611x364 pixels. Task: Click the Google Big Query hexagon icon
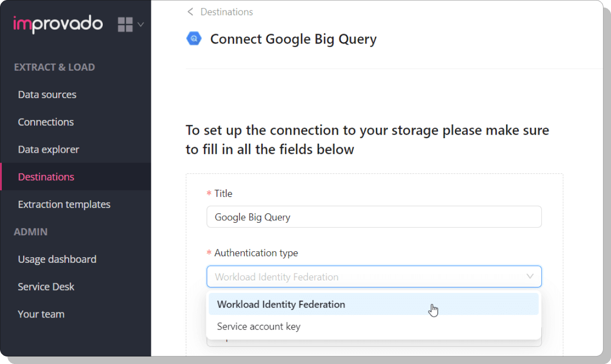(x=194, y=39)
